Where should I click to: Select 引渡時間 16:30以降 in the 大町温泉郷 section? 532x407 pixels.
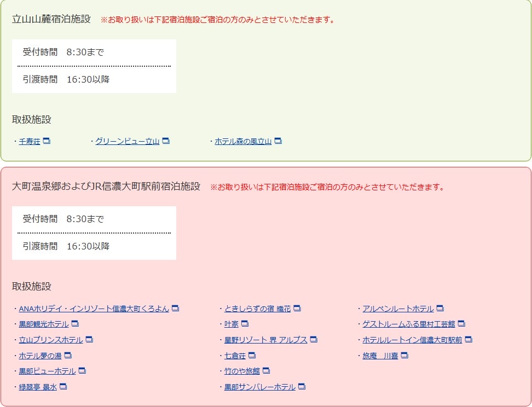coord(66,246)
